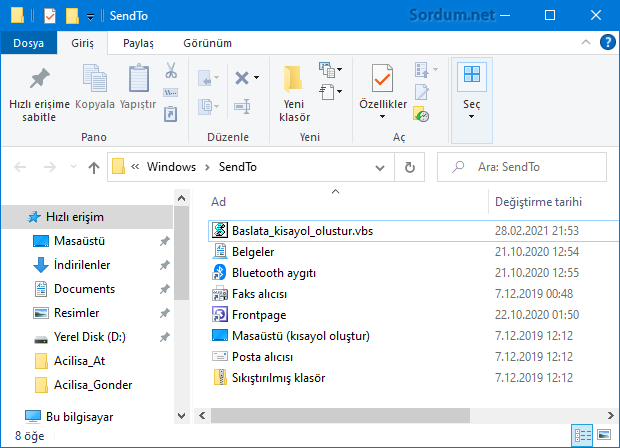Image resolution: width=620 pixels, height=448 pixels.
Task: Click the Yapıştır paste icon
Action: coord(138,78)
